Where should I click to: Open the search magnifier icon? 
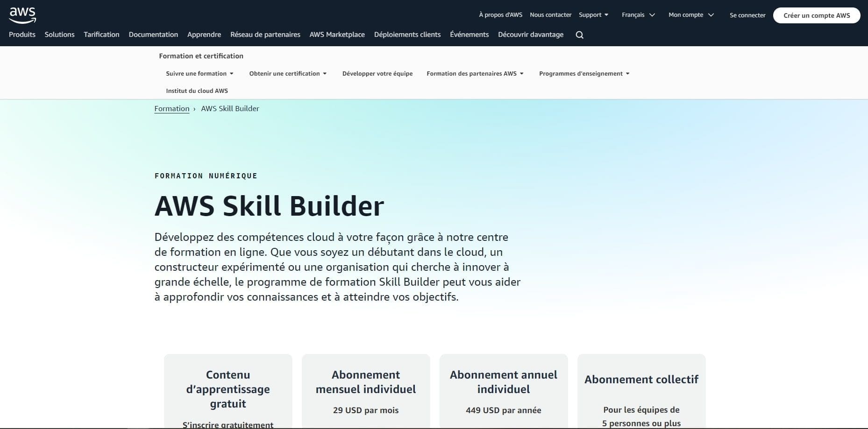(x=579, y=35)
